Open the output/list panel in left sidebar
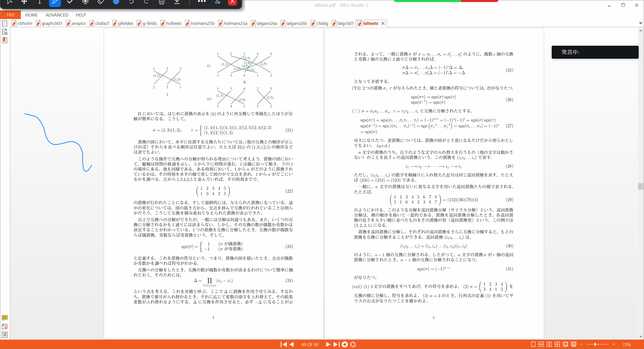The width and height of the screenshot is (644, 349). [5, 335]
